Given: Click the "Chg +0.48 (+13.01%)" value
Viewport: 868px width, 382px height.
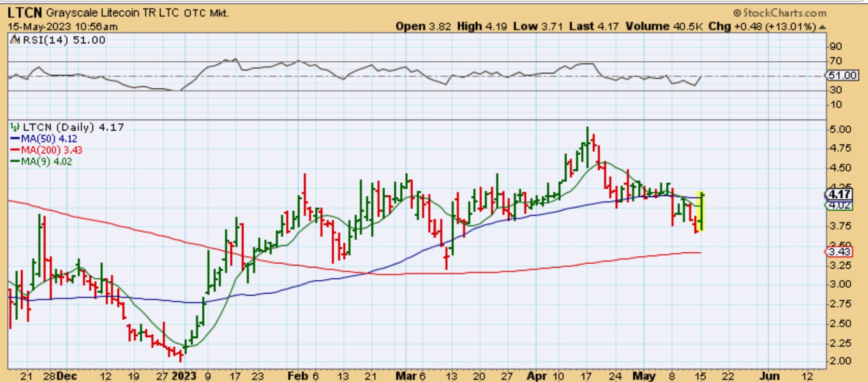Looking at the screenshot, I should pos(762,26).
